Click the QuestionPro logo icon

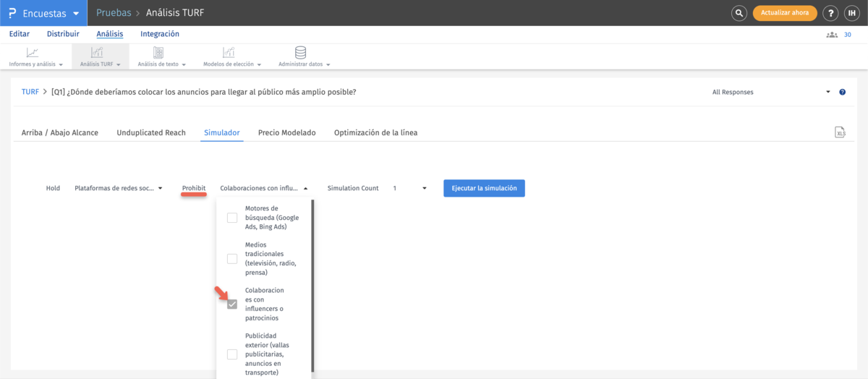click(12, 13)
